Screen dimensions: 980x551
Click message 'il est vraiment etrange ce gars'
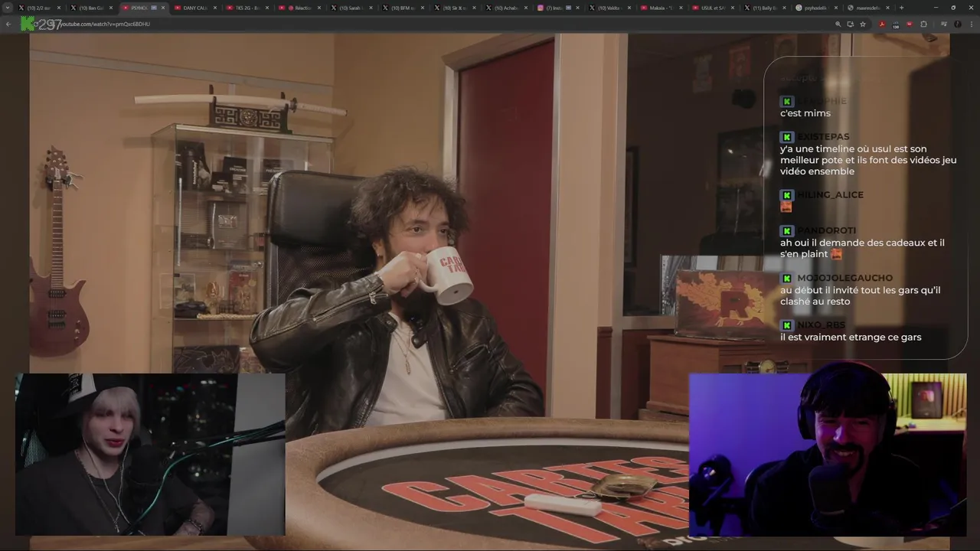[x=851, y=337]
